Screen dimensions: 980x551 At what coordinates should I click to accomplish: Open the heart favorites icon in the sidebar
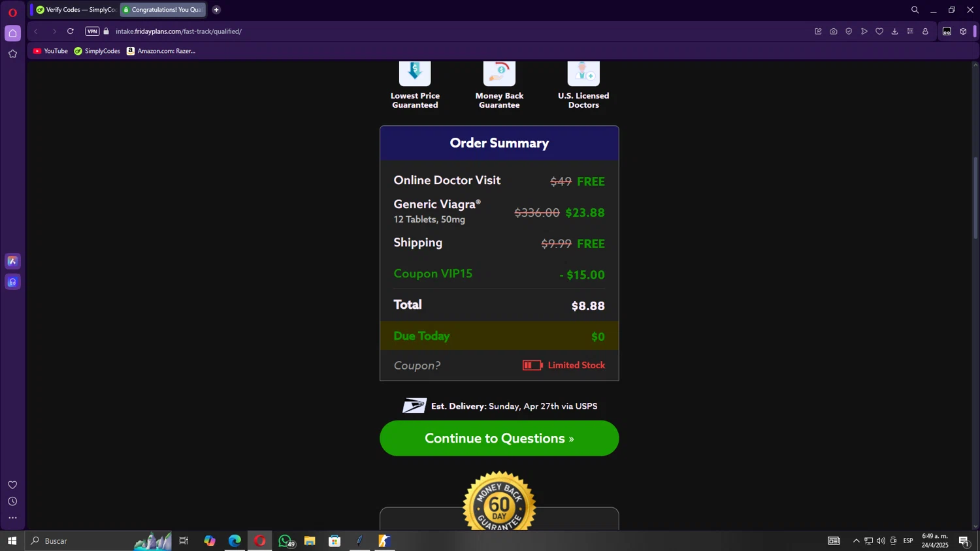tap(12, 485)
